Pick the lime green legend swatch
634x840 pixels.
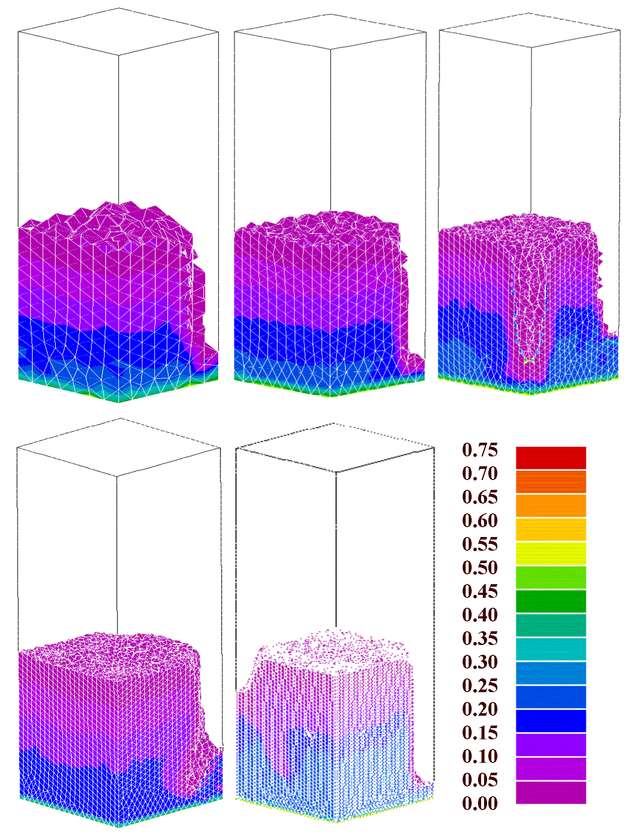point(551,577)
